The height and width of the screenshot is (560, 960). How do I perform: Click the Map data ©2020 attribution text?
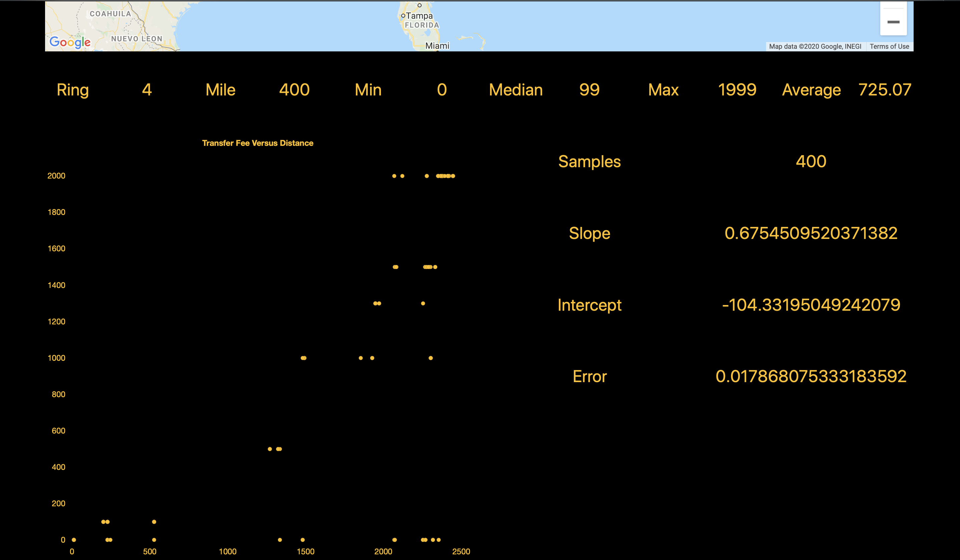pos(815,46)
